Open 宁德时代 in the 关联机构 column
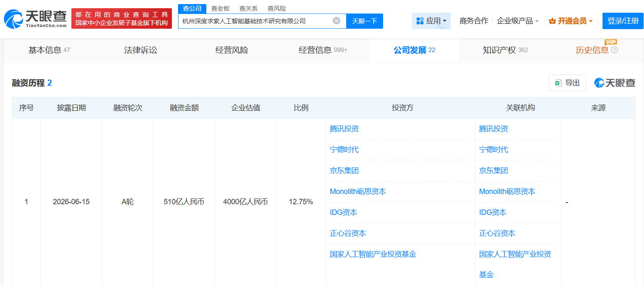The image size is (644, 285). click(493, 150)
